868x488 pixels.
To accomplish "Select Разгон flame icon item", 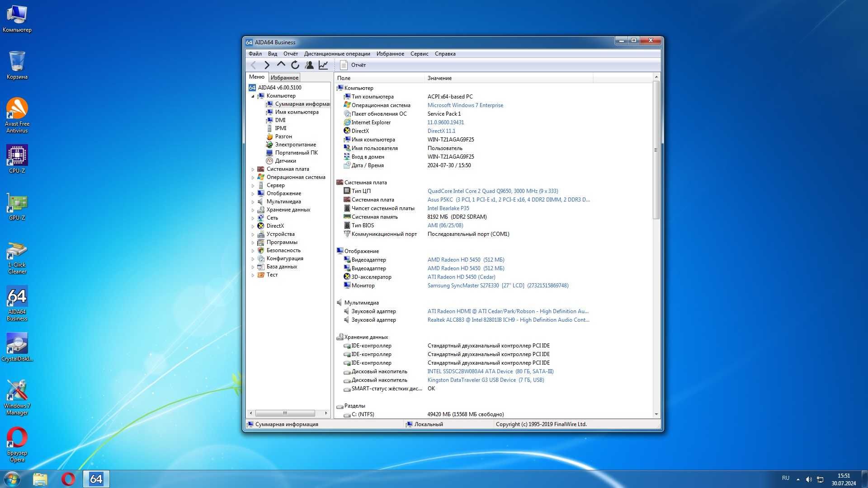I will coord(269,136).
